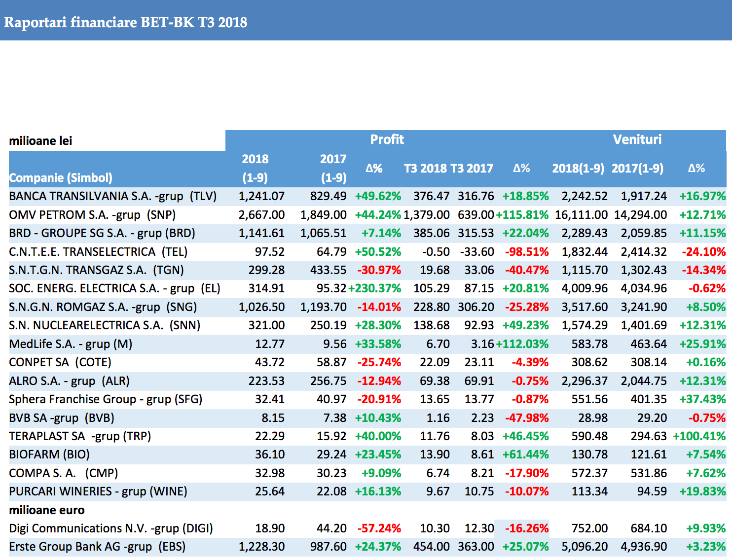Screen dimensions: 732x560
Task: Click the '-30.97%' cell for Transgaz
Action: click(379, 270)
